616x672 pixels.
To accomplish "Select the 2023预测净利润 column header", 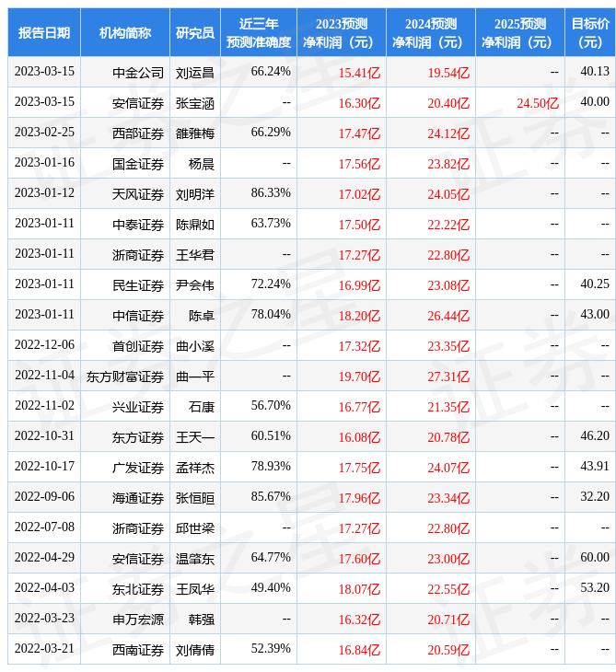I will pos(341,33).
